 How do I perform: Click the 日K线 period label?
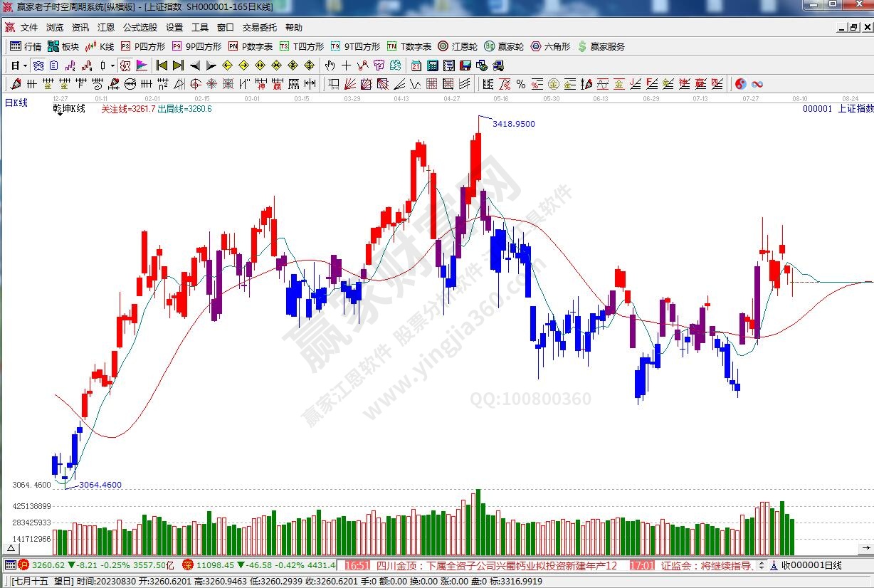pyautogui.click(x=16, y=103)
